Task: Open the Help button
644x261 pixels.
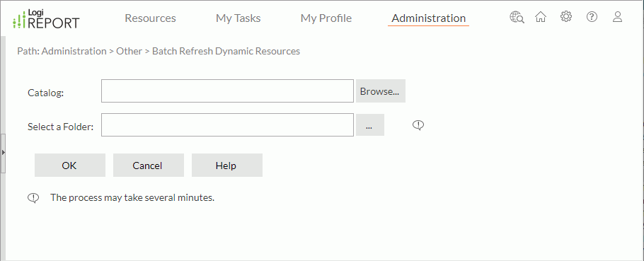Action: (x=227, y=166)
